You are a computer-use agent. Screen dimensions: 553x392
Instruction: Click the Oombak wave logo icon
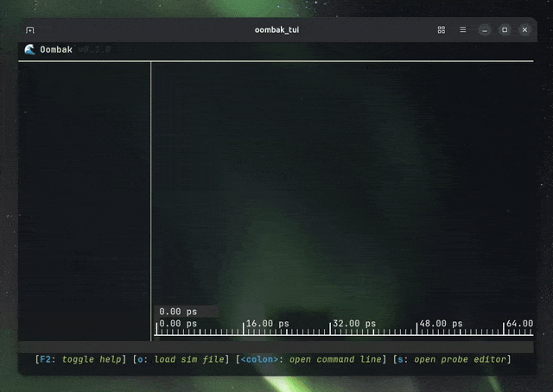point(29,49)
